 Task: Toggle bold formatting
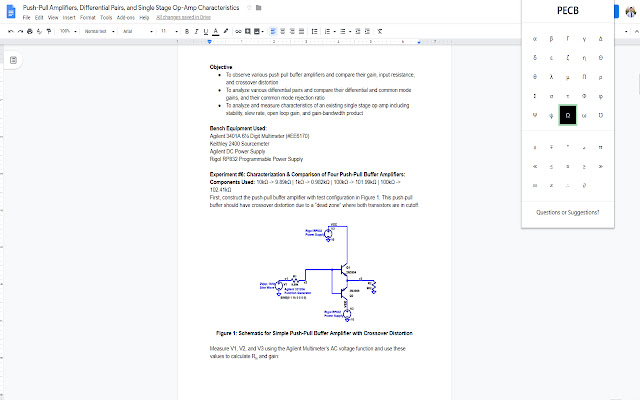point(187,31)
